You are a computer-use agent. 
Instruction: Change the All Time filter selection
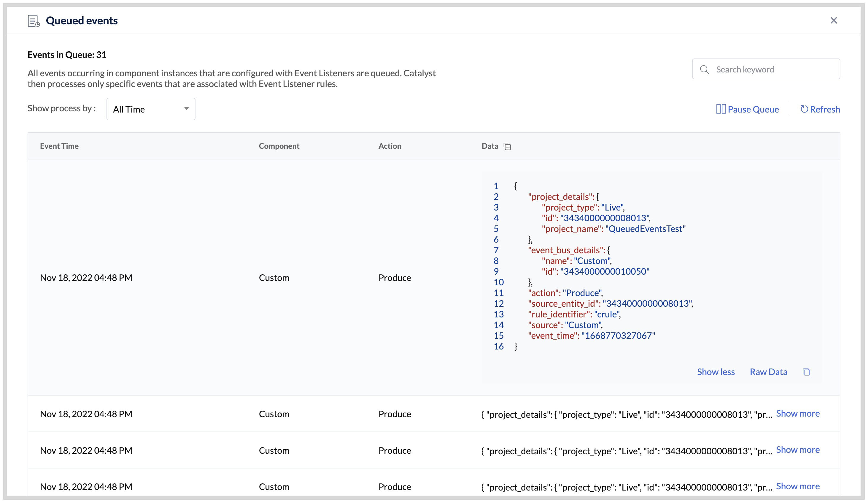pos(150,109)
